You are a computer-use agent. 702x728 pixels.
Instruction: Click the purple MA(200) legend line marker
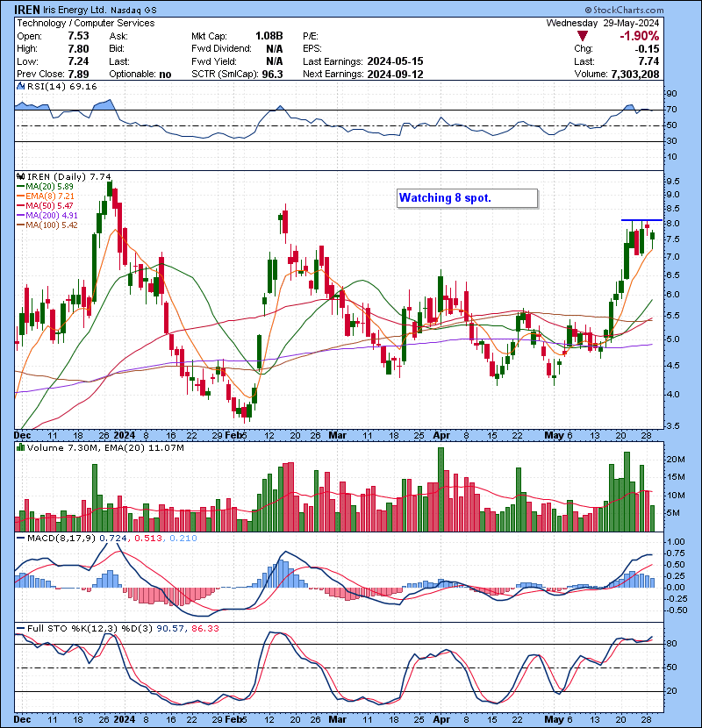[20, 216]
